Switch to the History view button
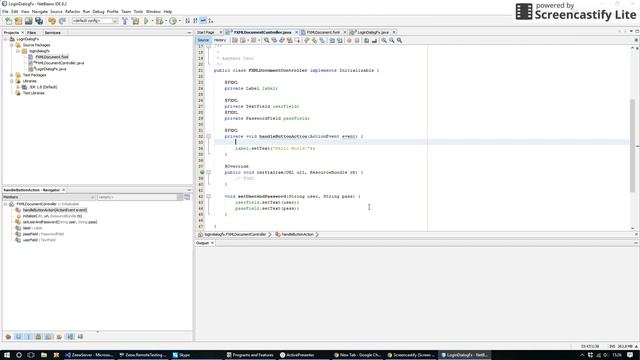The height and width of the screenshot is (360, 640). click(x=220, y=40)
